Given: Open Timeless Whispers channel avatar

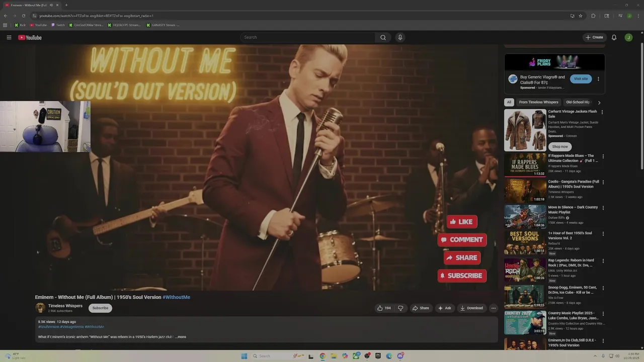Looking at the screenshot, I should point(40,308).
